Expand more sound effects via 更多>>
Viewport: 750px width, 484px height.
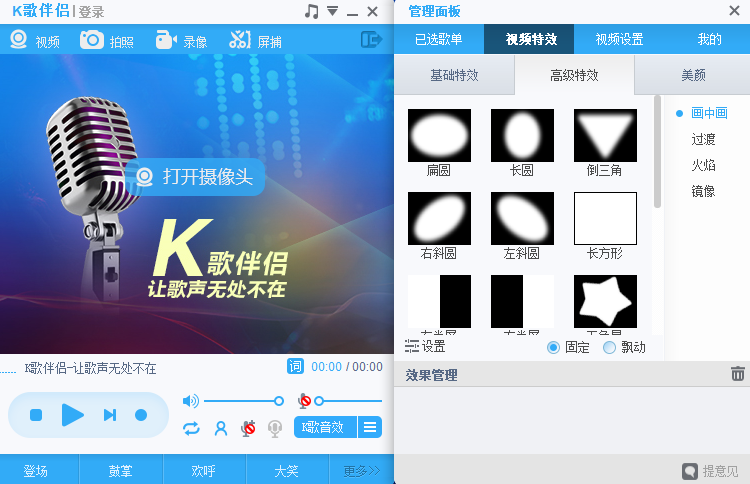[x=362, y=470]
